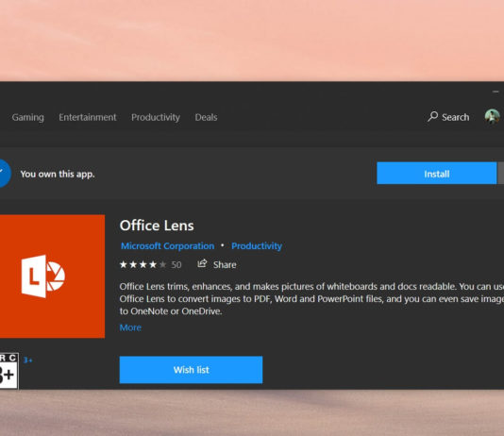
Task: Click the IARC 3+ rating badge
Action: click(x=9, y=371)
